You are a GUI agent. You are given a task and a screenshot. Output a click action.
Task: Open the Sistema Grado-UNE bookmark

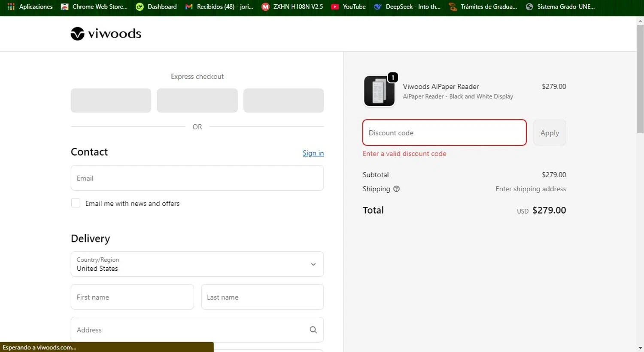click(560, 6)
